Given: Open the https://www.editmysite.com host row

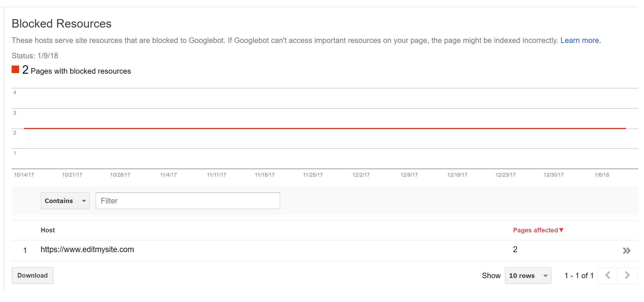Looking at the screenshot, I should coord(87,249).
